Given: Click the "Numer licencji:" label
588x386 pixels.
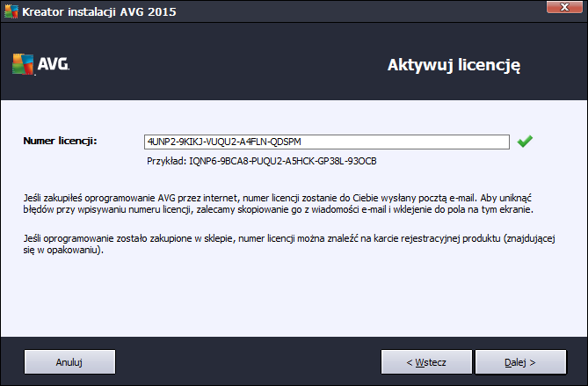Looking at the screenshot, I should (60, 141).
